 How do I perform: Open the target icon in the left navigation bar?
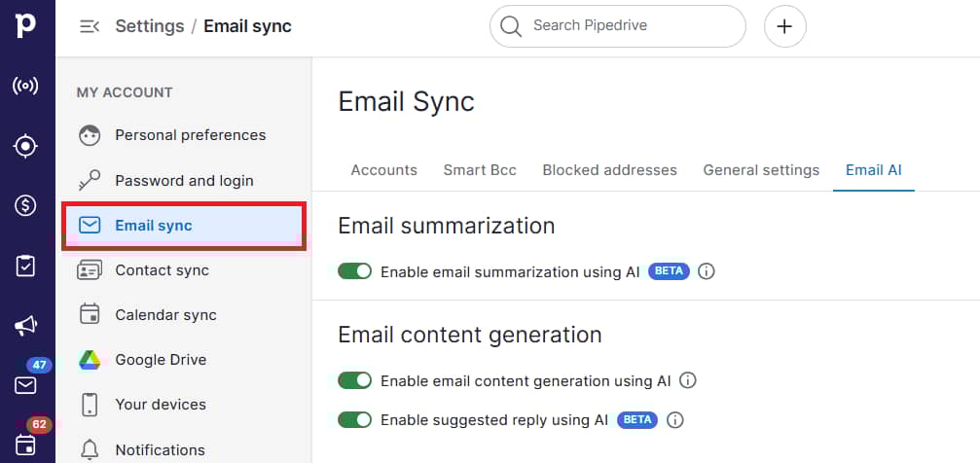(25, 146)
